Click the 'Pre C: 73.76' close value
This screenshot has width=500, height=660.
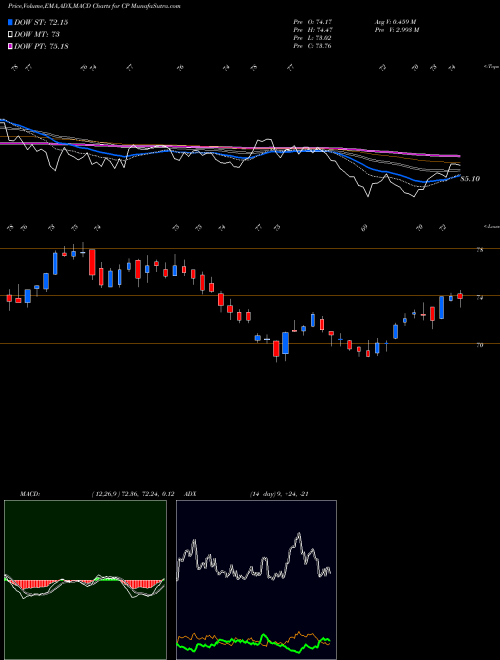[313, 46]
